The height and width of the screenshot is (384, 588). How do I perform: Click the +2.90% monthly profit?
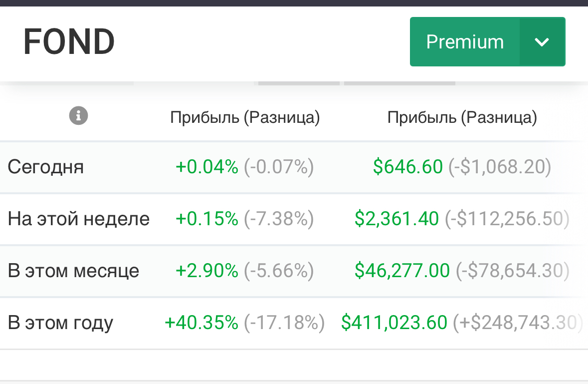pos(207,271)
